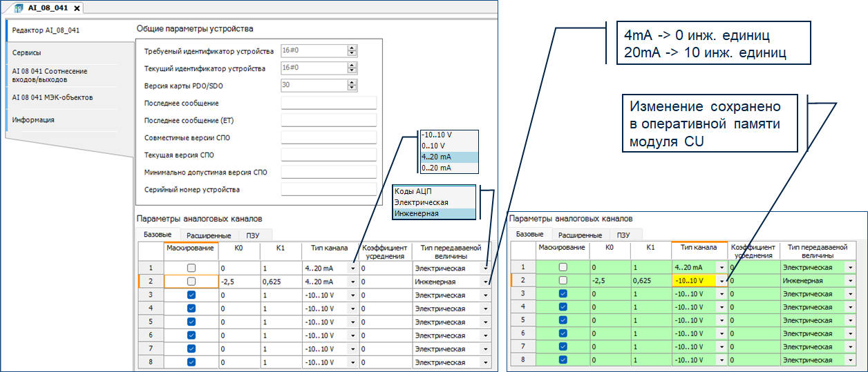This screenshot has width=868, height=372.
Task: Click the Серийный номер устройства field
Action: tap(328, 189)
